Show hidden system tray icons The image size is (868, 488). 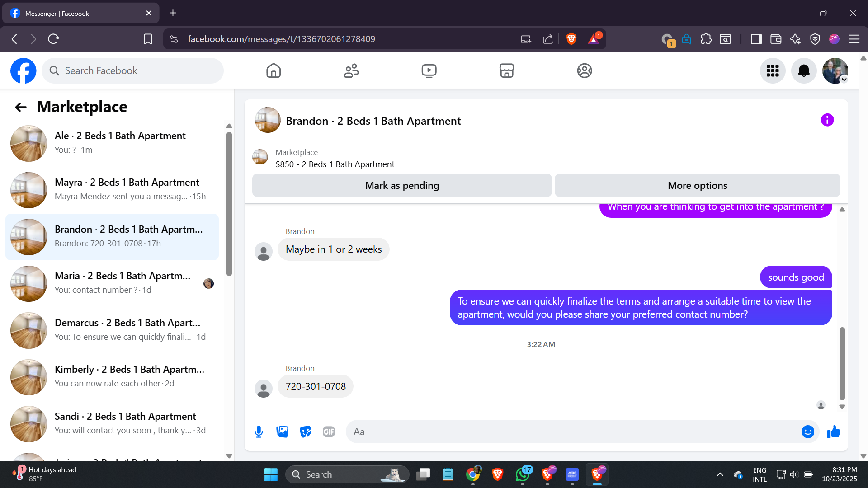[720, 474]
